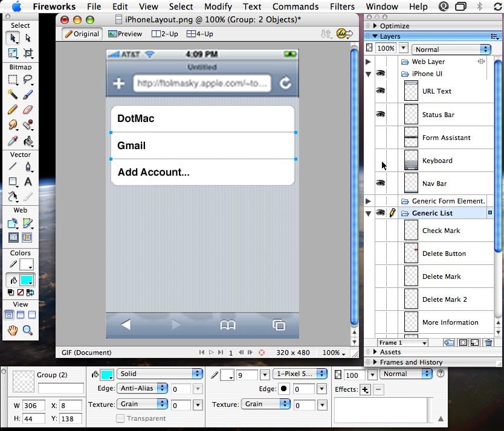
Task: Open the stroke color swatch in toolbox
Action: [x=27, y=264]
